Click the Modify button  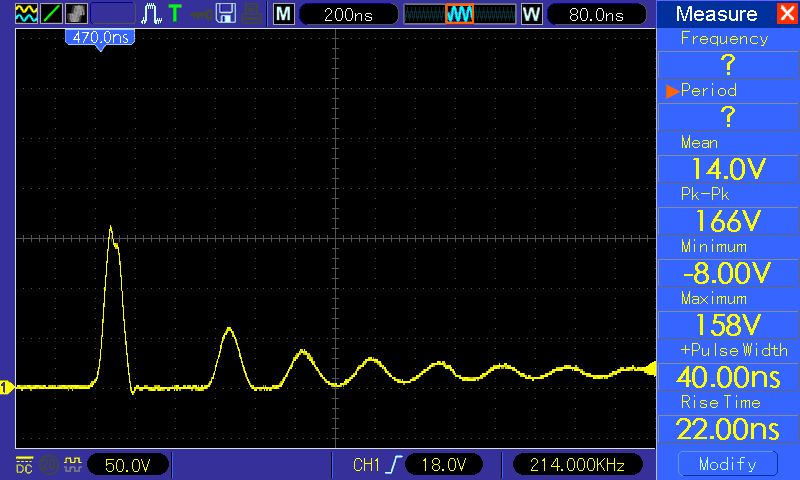click(x=728, y=464)
